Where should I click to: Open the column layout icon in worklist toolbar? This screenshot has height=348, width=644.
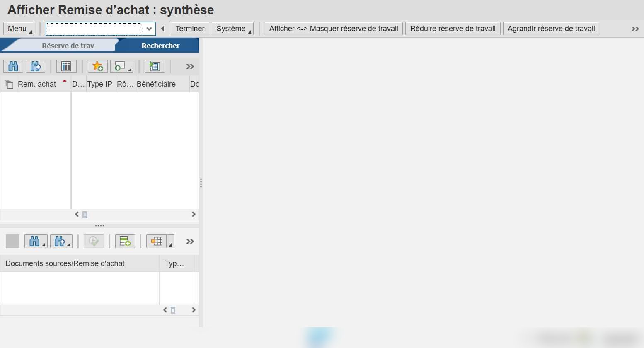click(x=66, y=66)
